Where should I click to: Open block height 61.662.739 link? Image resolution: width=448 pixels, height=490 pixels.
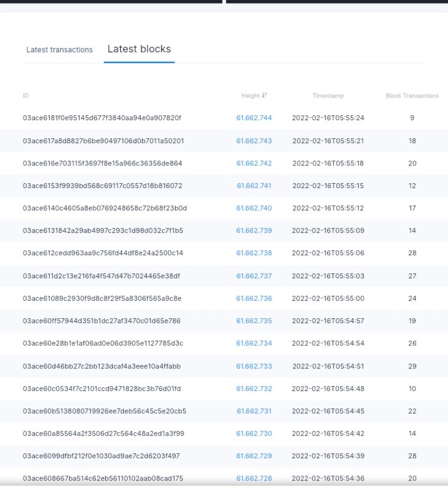pyautogui.click(x=254, y=230)
